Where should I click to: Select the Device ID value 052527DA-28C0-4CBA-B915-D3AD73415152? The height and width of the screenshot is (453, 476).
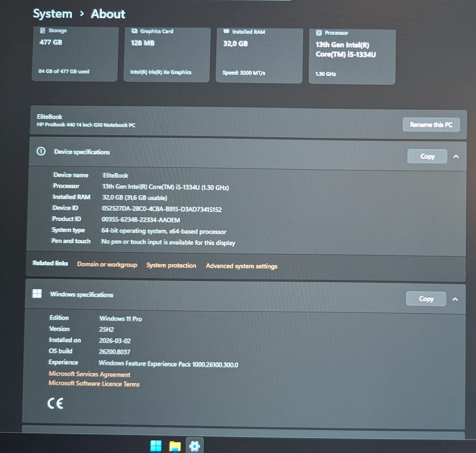pos(162,209)
